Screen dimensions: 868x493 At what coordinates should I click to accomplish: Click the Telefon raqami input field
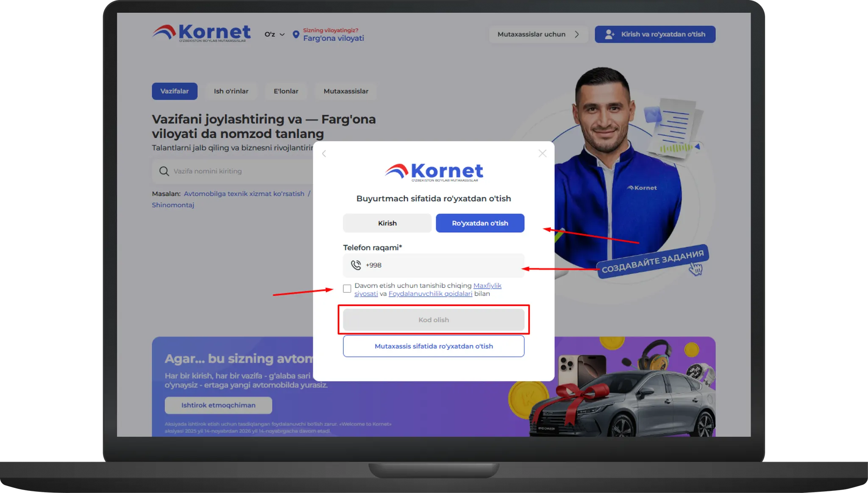point(434,265)
